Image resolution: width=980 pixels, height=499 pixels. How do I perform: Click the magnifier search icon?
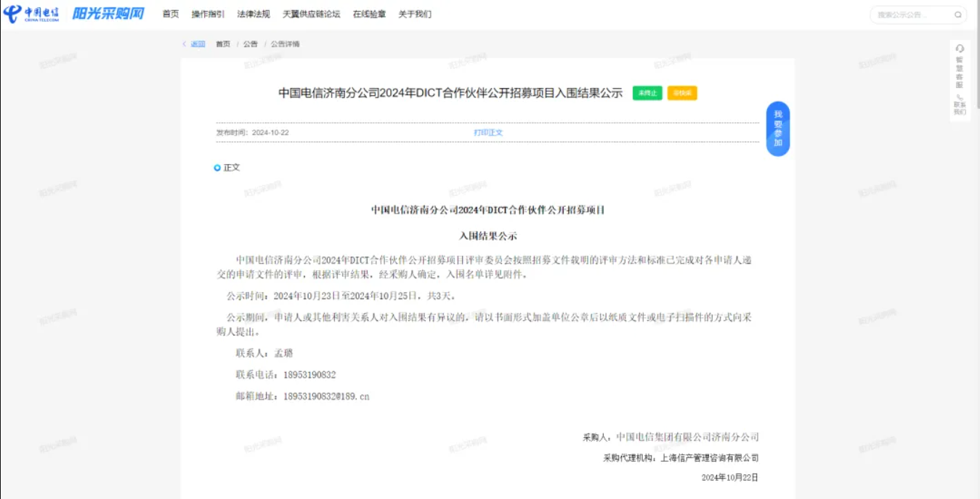click(957, 15)
